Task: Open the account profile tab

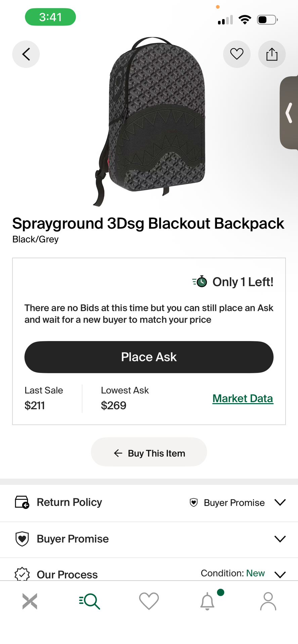Action: pyautogui.click(x=268, y=601)
